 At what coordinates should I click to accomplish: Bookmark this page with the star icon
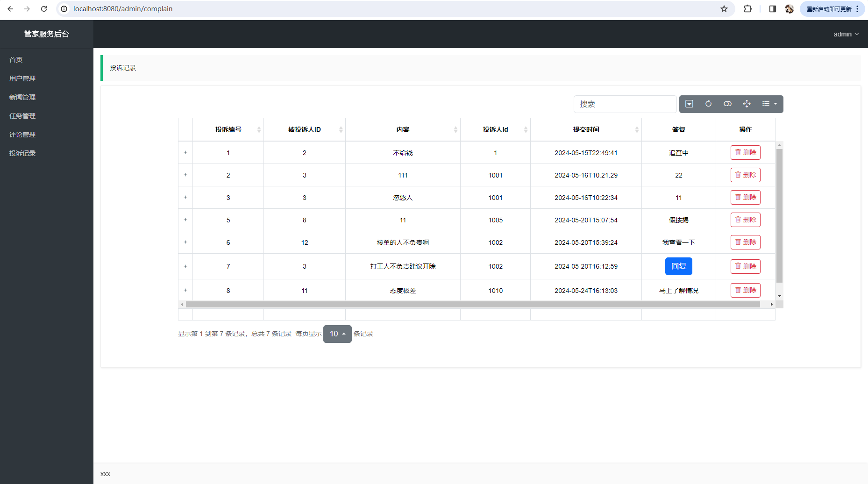pyautogui.click(x=724, y=9)
